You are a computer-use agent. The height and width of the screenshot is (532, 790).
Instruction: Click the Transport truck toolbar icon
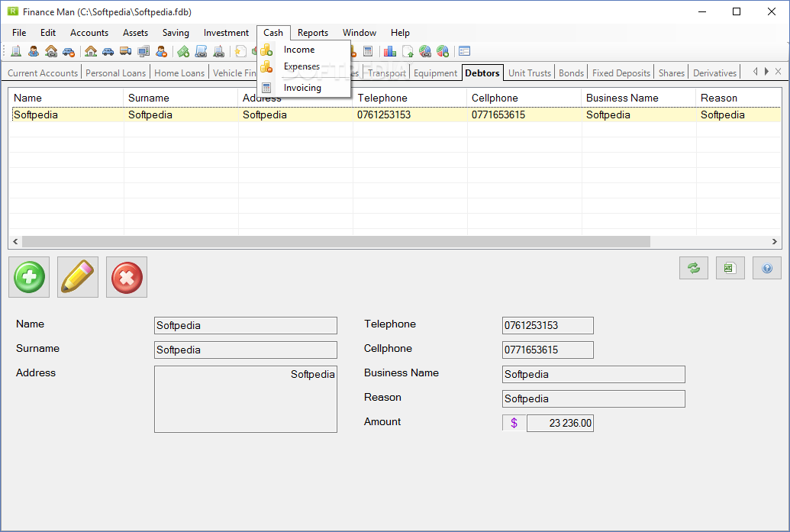tap(125, 51)
